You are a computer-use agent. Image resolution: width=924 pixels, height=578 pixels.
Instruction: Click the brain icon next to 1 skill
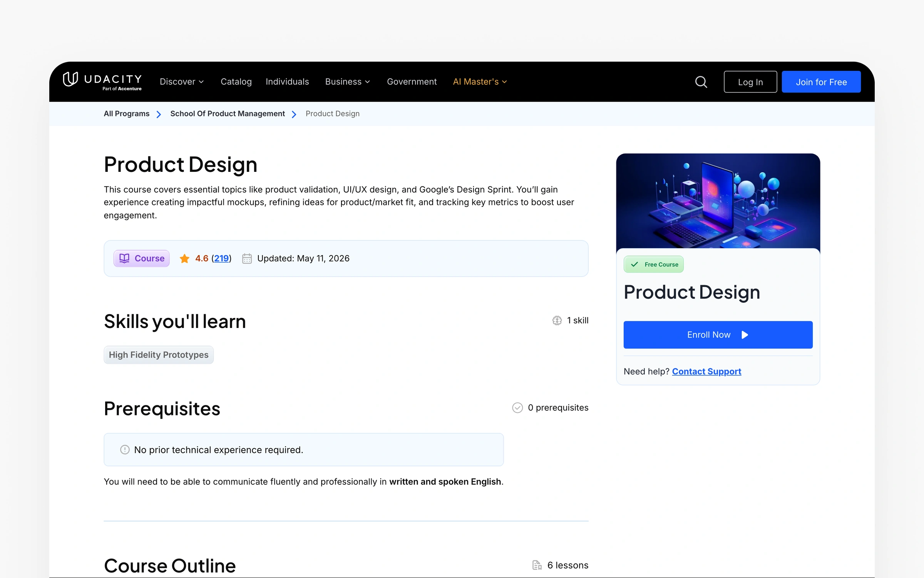[557, 320]
